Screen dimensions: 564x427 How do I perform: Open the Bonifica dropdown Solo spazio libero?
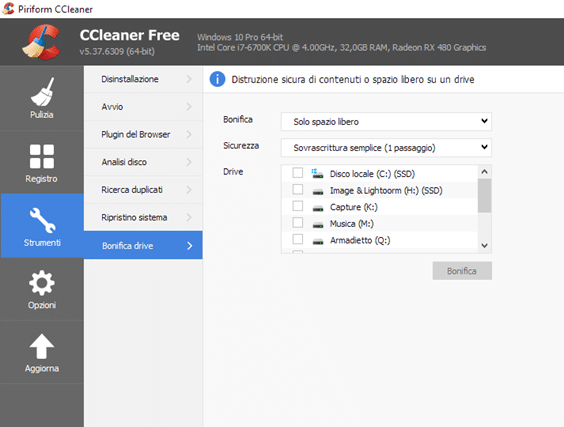tap(386, 122)
